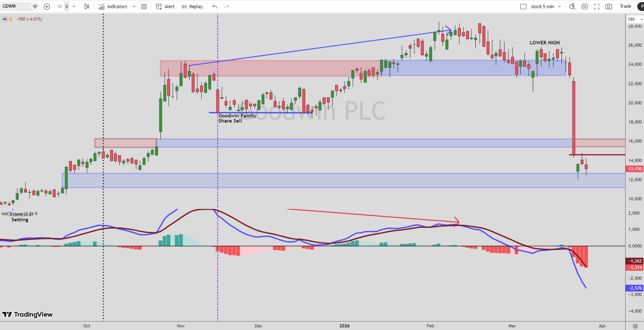The image size is (644, 330).
Task: Click the -550 (-4.01%) change value
Action: pos(29,19)
